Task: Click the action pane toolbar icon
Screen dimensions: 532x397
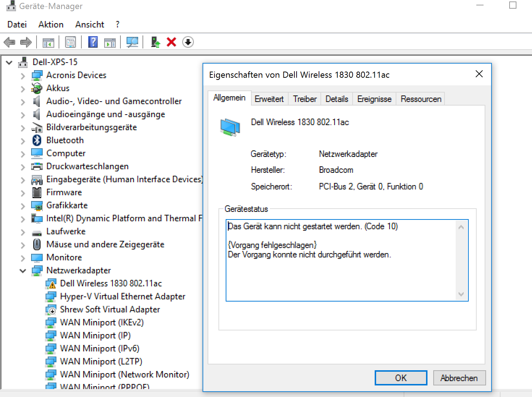Action: click(110, 42)
